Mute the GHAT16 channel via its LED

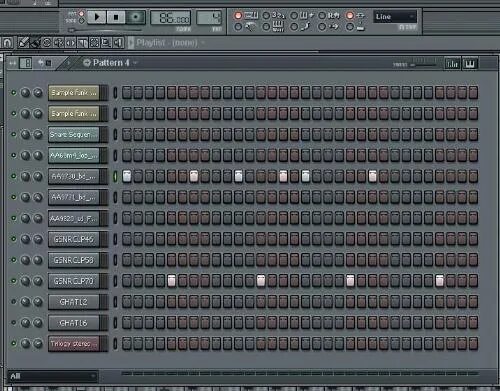[13, 323]
